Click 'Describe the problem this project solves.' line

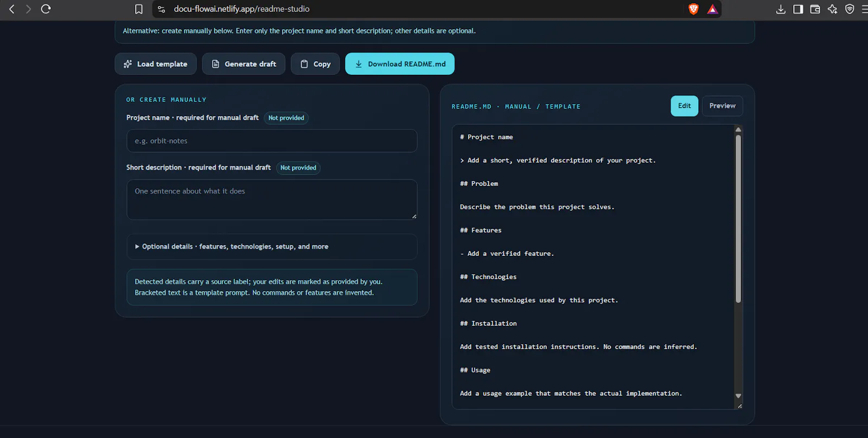[537, 207]
